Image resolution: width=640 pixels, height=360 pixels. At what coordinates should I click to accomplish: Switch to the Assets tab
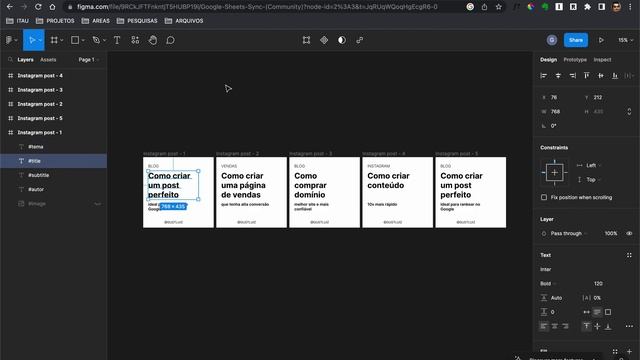pos(48,60)
